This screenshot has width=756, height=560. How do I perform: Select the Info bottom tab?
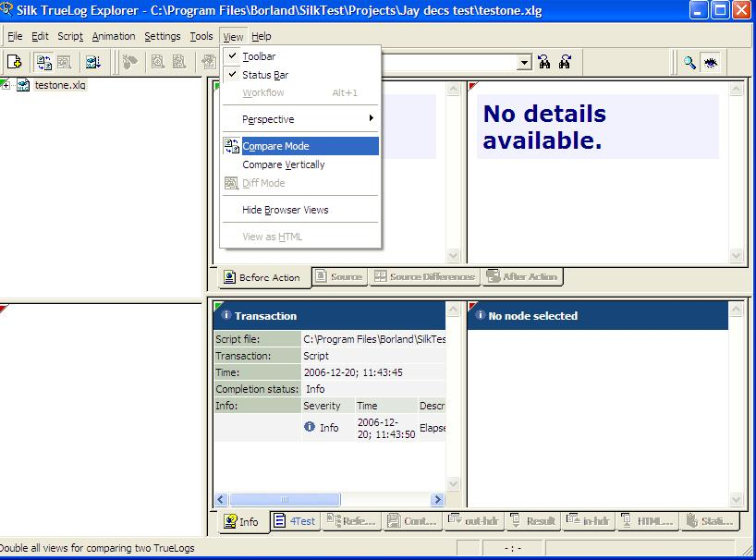tap(242, 521)
